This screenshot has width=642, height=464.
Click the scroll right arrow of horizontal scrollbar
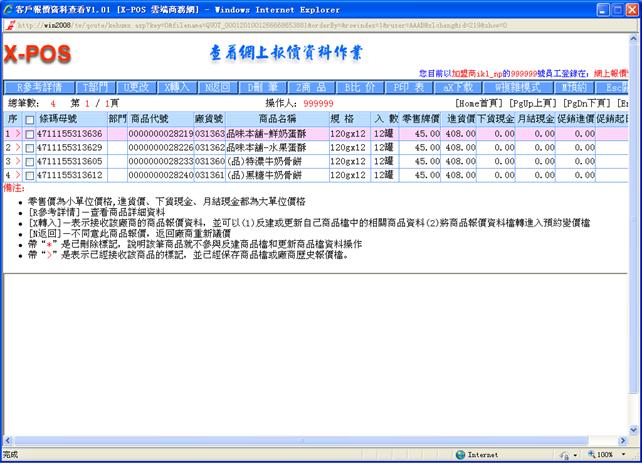[x=623, y=437]
